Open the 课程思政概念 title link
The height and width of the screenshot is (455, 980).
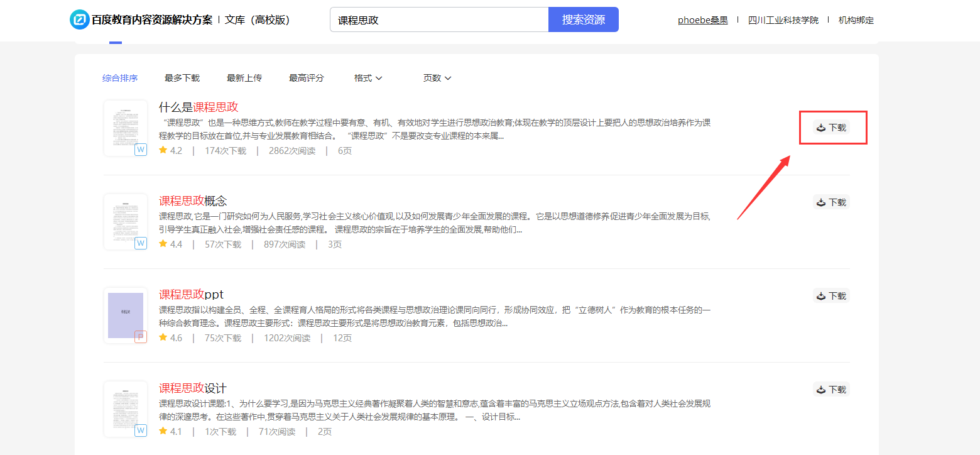point(193,201)
